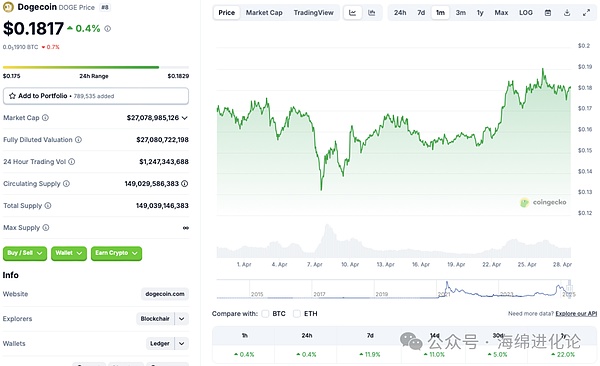Switch to line chart view icon
This screenshot has width=600, height=366.
[x=352, y=13]
